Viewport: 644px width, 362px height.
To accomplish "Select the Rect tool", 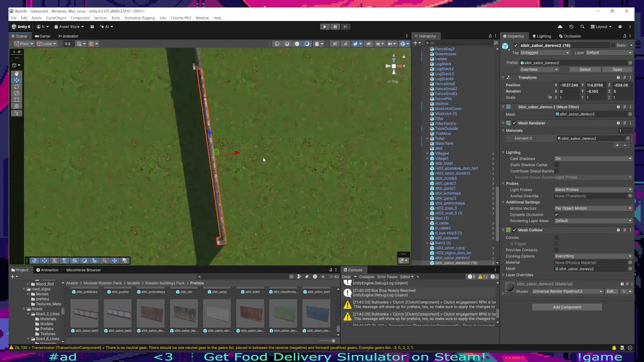I will pyautogui.click(x=17, y=100).
